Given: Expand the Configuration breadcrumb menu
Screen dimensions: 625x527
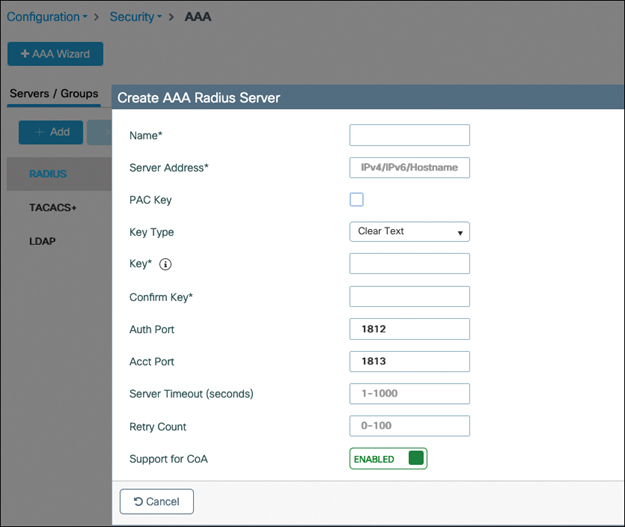Looking at the screenshot, I should 48,17.
